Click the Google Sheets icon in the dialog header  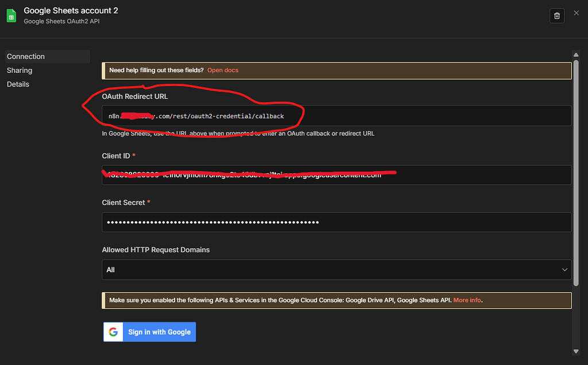[x=11, y=15]
